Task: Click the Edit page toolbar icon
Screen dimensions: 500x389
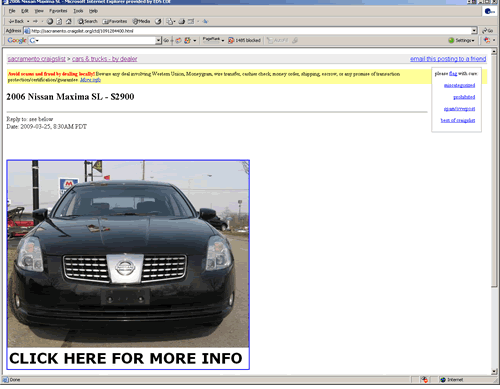Action: pos(191,21)
